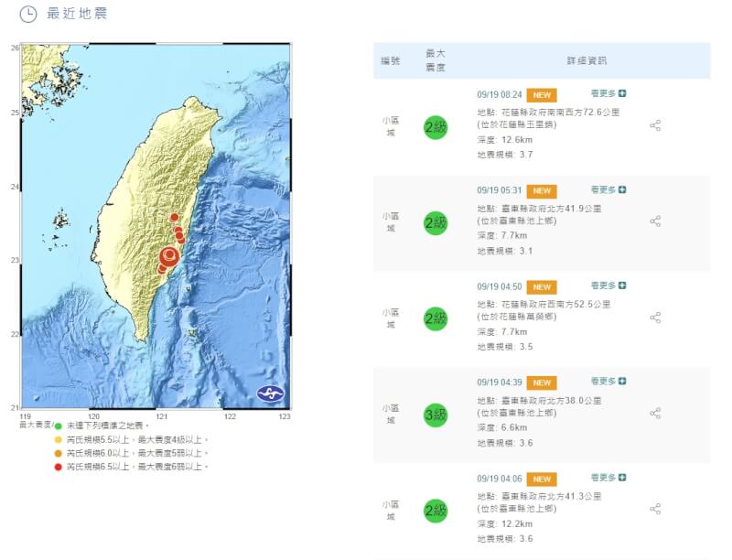Image resolution: width=732 pixels, height=560 pixels.
Task: Click the 2級 intensity badge for 04:06 quake
Action: (x=436, y=511)
